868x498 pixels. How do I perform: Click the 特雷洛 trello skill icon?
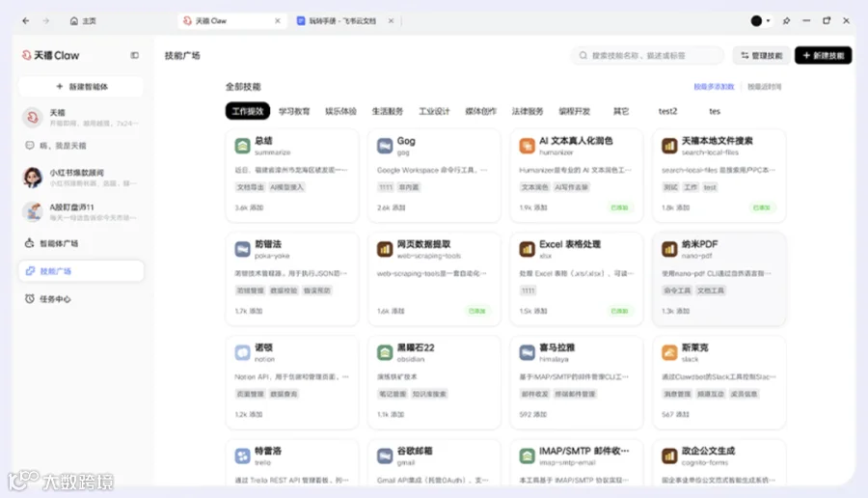coord(242,456)
